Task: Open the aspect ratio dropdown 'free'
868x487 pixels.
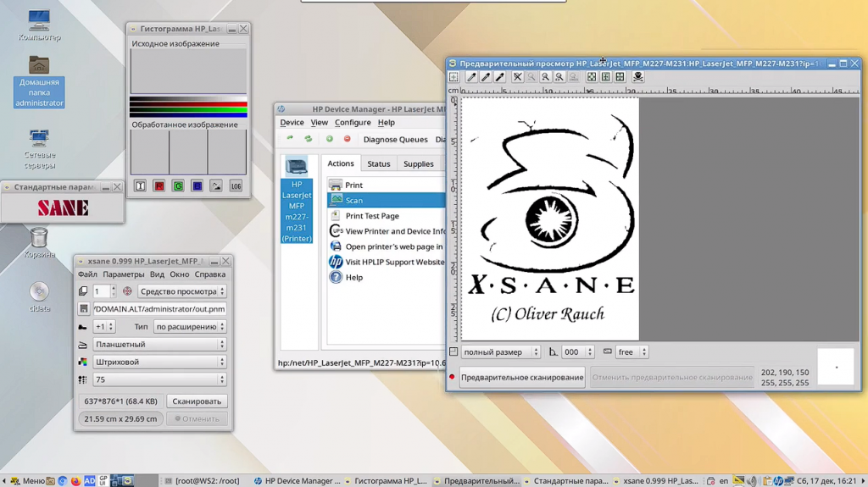Action: point(631,352)
